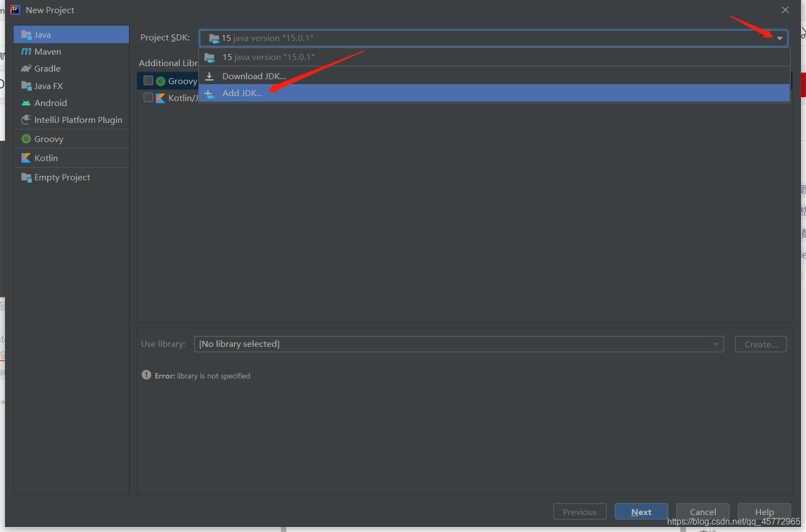Click the Groovy icon in sidebar
Image resolution: width=806 pixels, height=532 pixels.
tap(26, 139)
